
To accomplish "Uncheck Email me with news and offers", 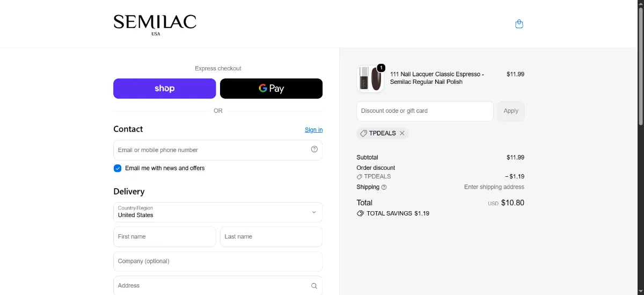I will pos(118,168).
